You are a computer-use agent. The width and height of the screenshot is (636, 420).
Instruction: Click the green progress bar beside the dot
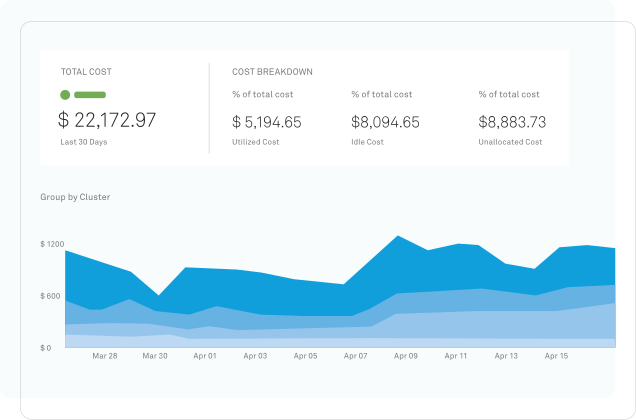[x=90, y=95]
